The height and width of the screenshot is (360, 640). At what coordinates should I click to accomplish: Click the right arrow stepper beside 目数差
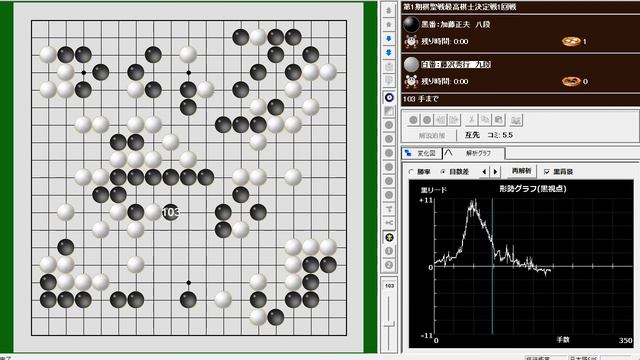tap(496, 172)
